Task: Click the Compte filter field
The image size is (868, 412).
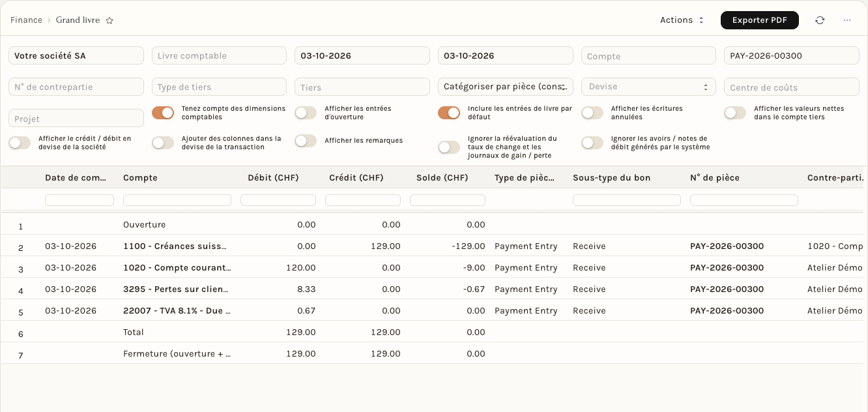Action: 648,56
